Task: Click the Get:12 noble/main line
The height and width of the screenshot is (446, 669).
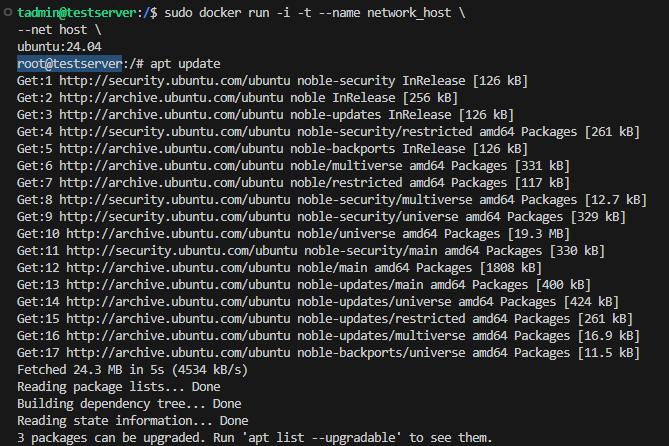Action: [x=279, y=268]
